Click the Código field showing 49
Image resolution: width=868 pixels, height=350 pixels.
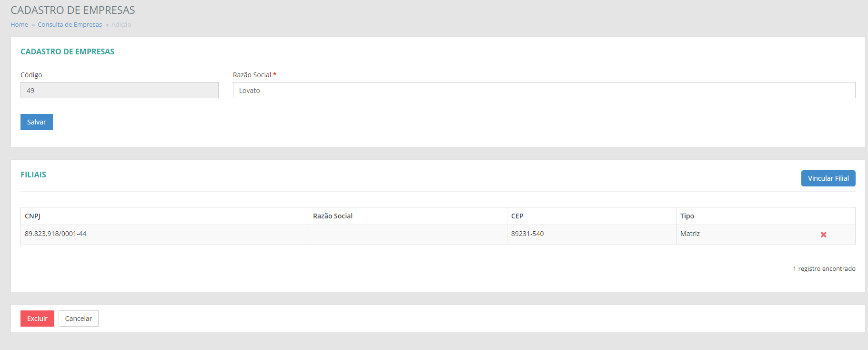(x=119, y=91)
